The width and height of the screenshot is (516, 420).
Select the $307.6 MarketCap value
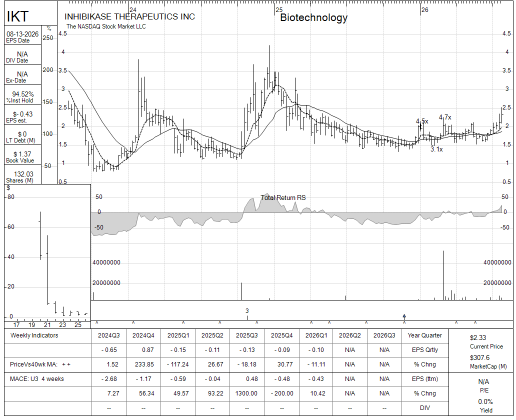pyautogui.click(x=480, y=357)
